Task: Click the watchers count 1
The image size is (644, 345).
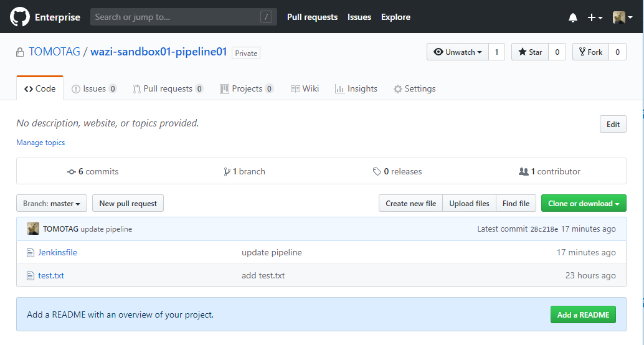Action: [x=496, y=52]
